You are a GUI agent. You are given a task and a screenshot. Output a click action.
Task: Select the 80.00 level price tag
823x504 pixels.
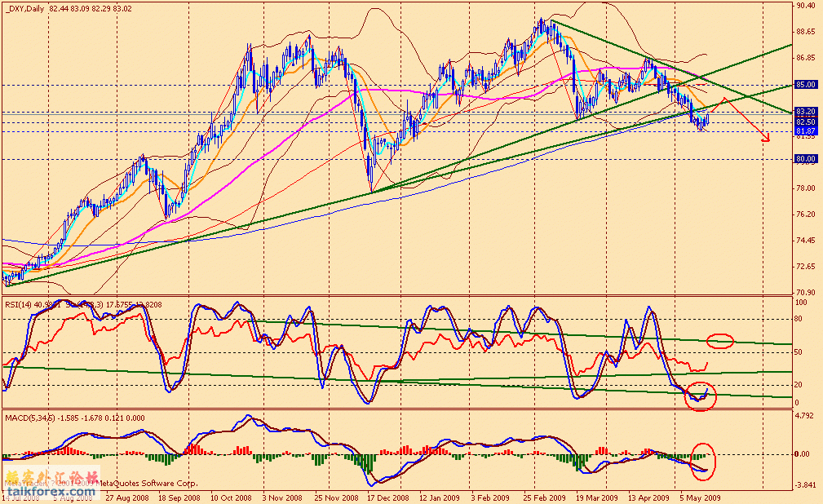pyautogui.click(x=806, y=158)
